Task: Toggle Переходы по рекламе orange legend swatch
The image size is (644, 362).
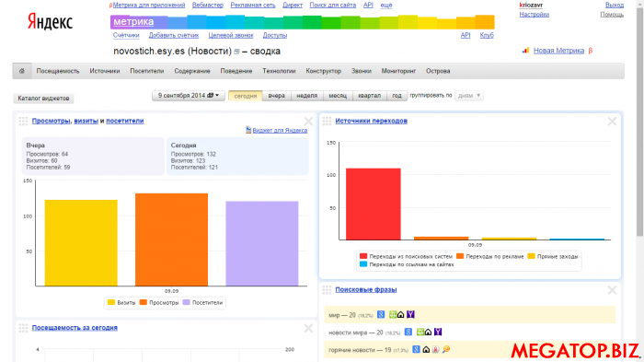Action: 460,256
